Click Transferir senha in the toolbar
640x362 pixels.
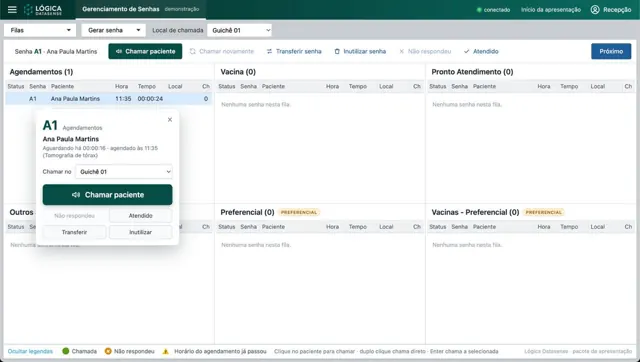click(x=294, y=51)
